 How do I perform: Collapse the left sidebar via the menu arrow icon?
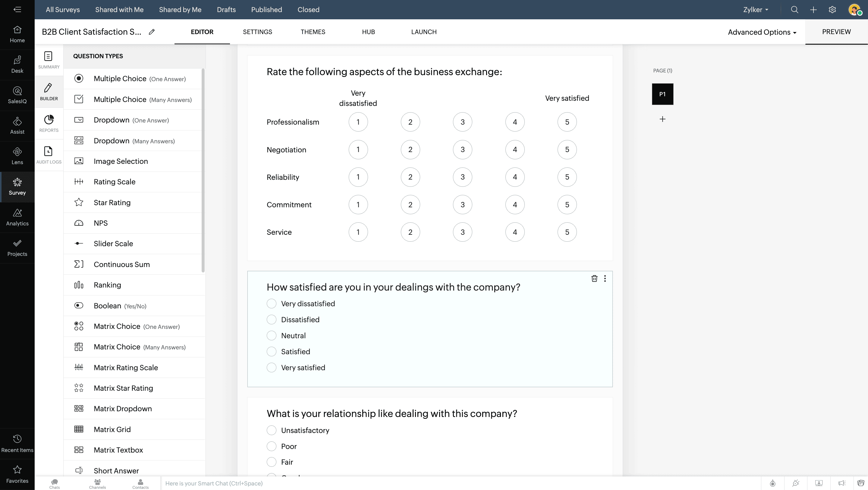click(17, 9)
